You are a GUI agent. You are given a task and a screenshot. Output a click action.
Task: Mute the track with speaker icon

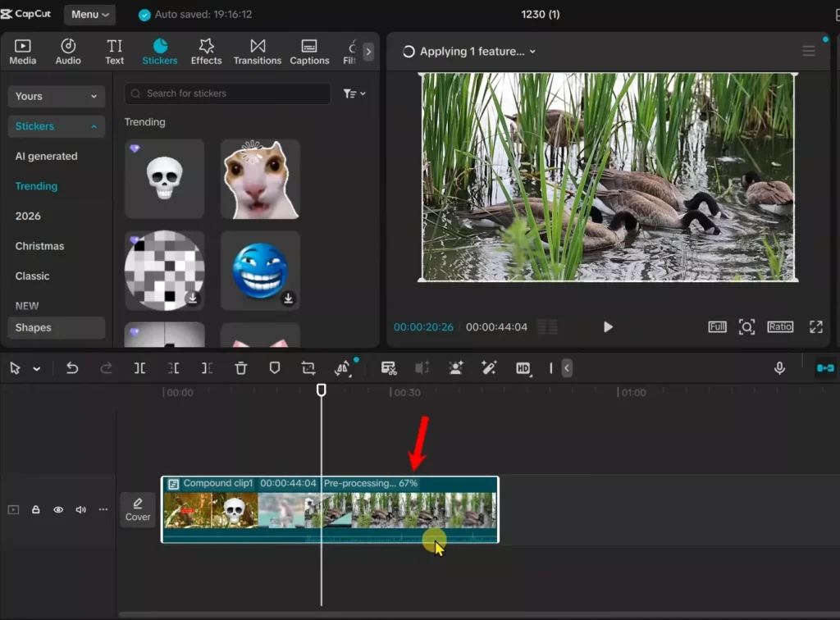80,509
